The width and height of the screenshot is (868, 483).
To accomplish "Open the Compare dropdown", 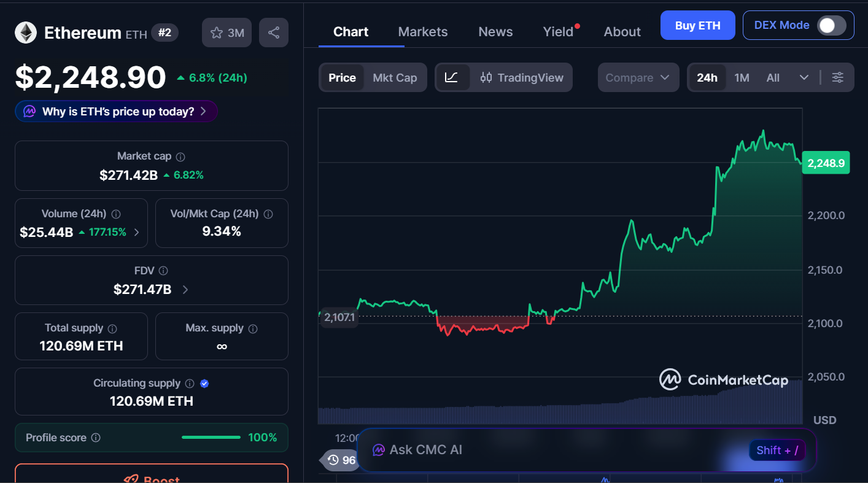I will pos(638,77).
